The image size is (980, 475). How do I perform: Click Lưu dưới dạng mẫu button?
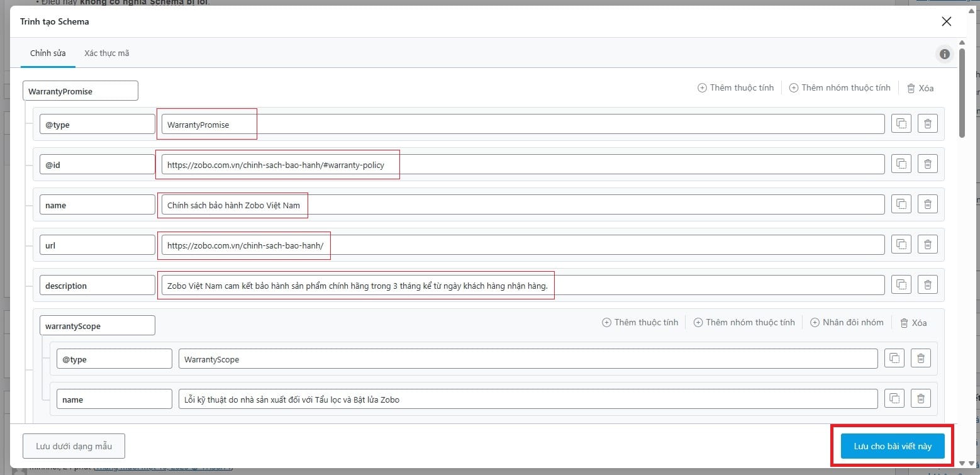(x=74, y=446)
